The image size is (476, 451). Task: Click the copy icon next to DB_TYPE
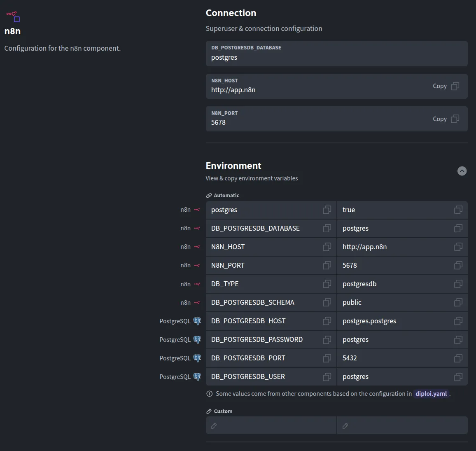click(327, 284)
